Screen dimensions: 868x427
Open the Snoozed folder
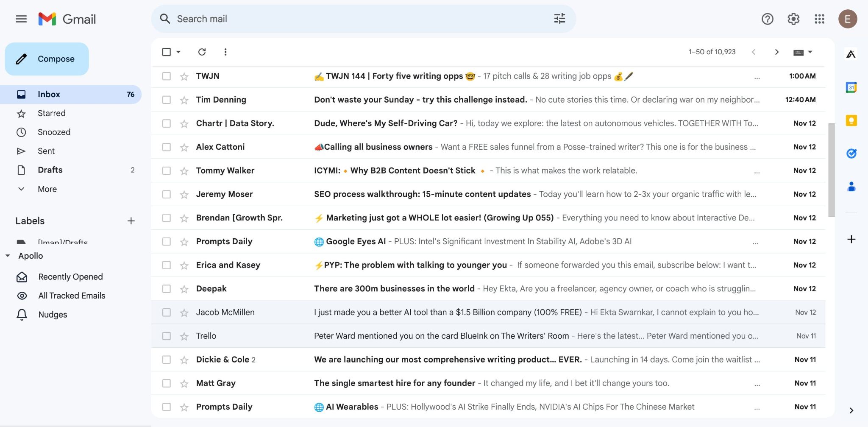(x=54, y=132)
